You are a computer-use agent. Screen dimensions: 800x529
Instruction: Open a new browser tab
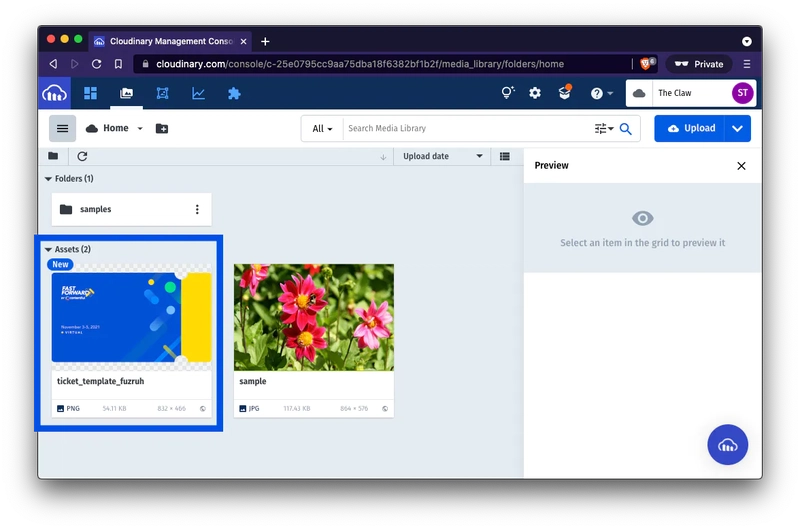pyautogui.click(x=265, y=41)
